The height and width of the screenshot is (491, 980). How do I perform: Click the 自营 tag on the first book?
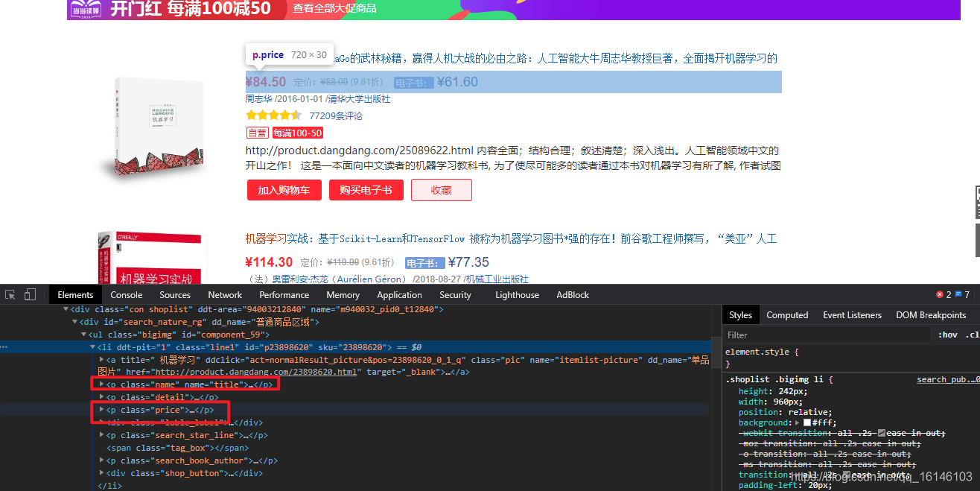[258, 133]
